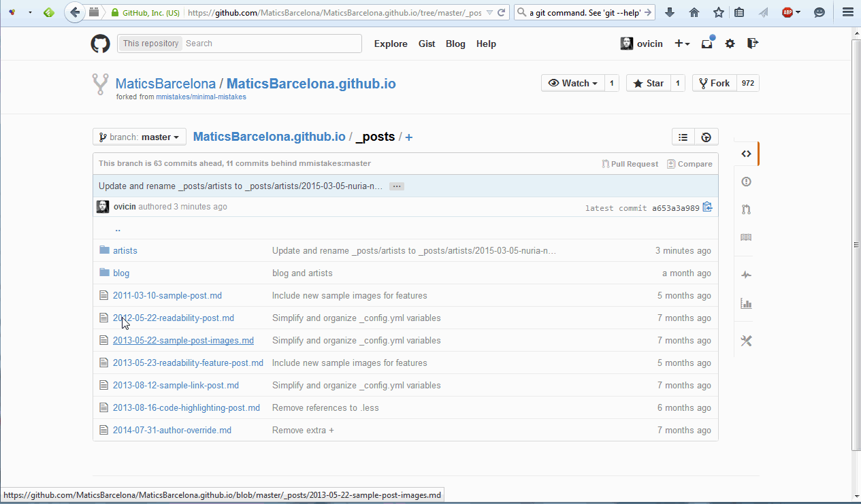Open the notifications inbox icon
861x504 pixels.
(707, 44)
